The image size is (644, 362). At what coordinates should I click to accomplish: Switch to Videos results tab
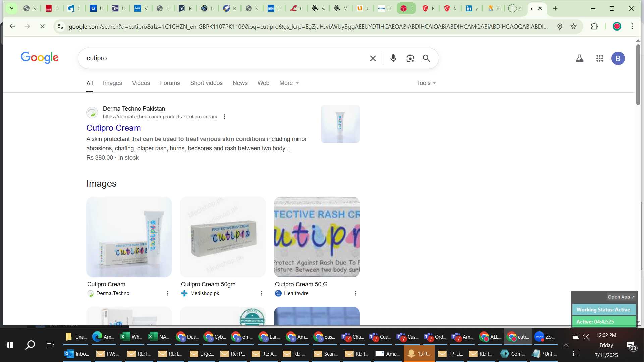coord(141,83)
